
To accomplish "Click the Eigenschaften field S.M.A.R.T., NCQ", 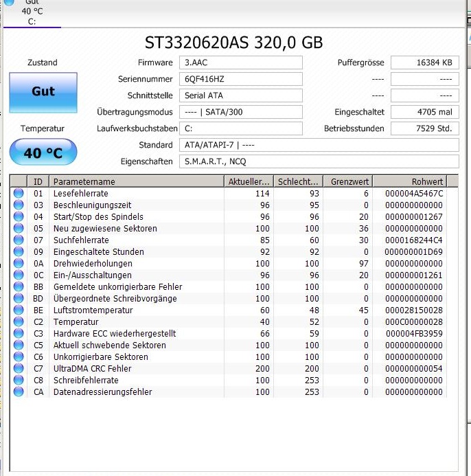I will click(x=319, y=161).
